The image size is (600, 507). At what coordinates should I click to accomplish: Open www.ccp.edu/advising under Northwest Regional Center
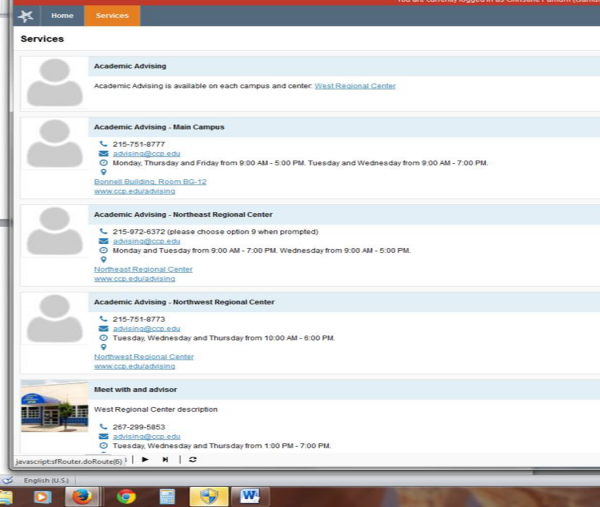pyautogui.click(x=135, y=367)
